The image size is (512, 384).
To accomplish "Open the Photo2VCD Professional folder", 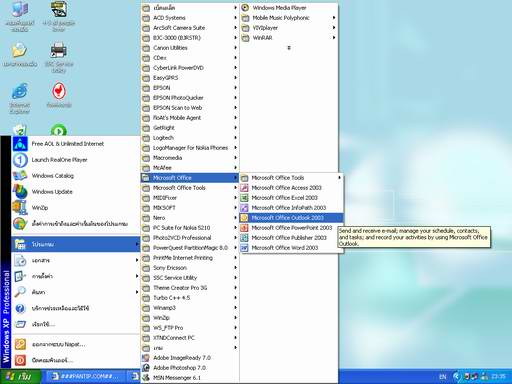I will 189,238.
